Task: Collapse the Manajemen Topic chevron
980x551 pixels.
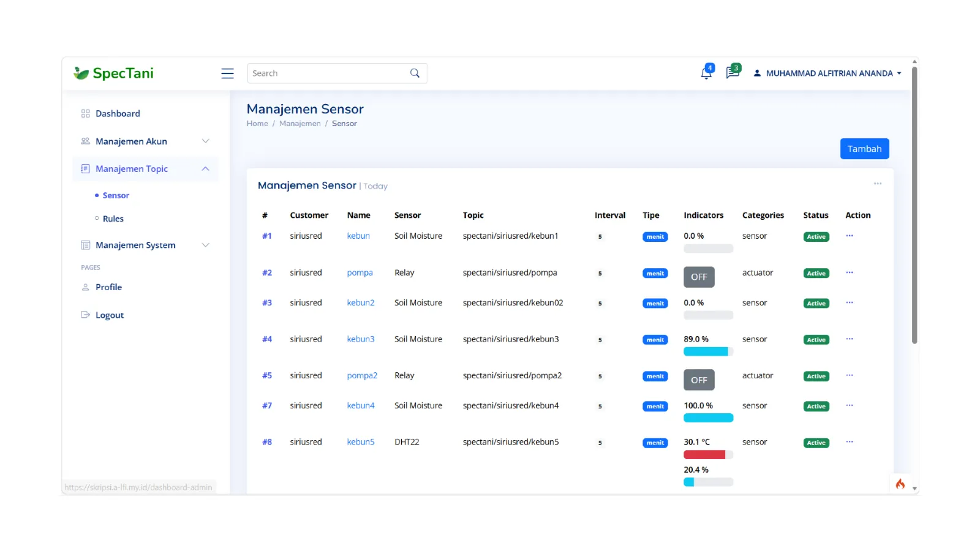Action: (206, 169)
